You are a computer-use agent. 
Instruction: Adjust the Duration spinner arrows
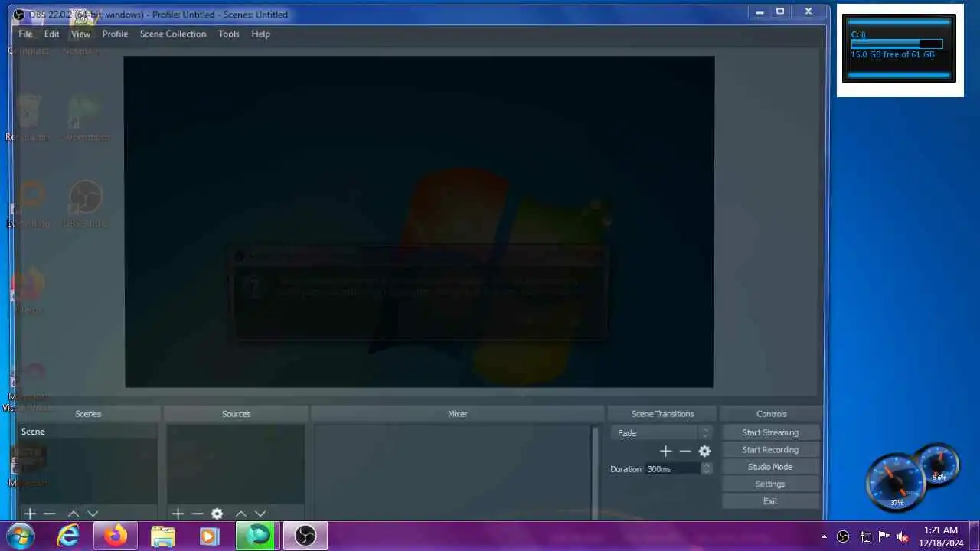click(x=707, y=468)
